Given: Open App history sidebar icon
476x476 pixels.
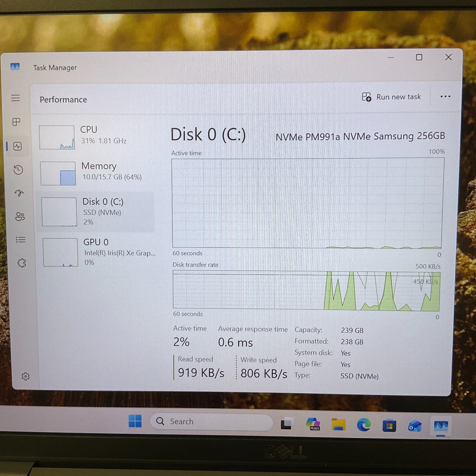Looking at the screenshot, I should [18, 170].
